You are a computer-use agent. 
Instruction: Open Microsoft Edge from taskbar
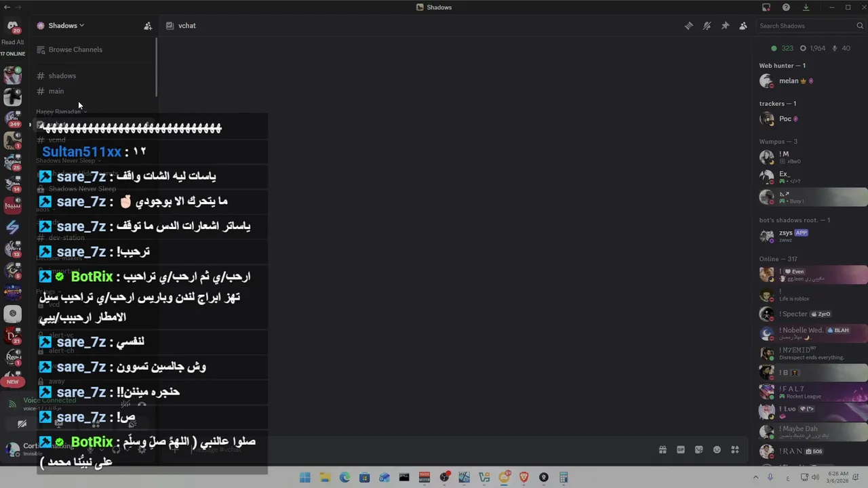pos(344,477)
